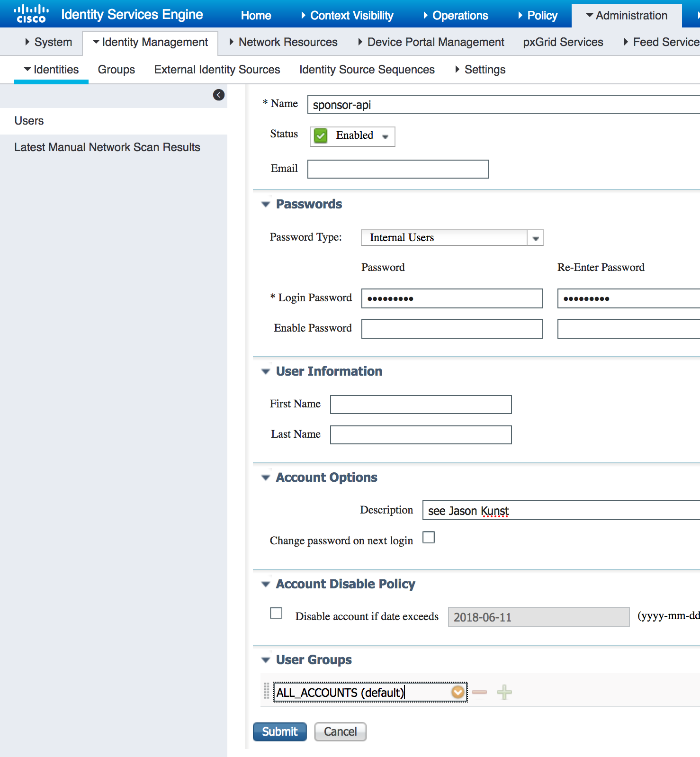
Task: Collapse the User Information section
Action: point(266,371)
